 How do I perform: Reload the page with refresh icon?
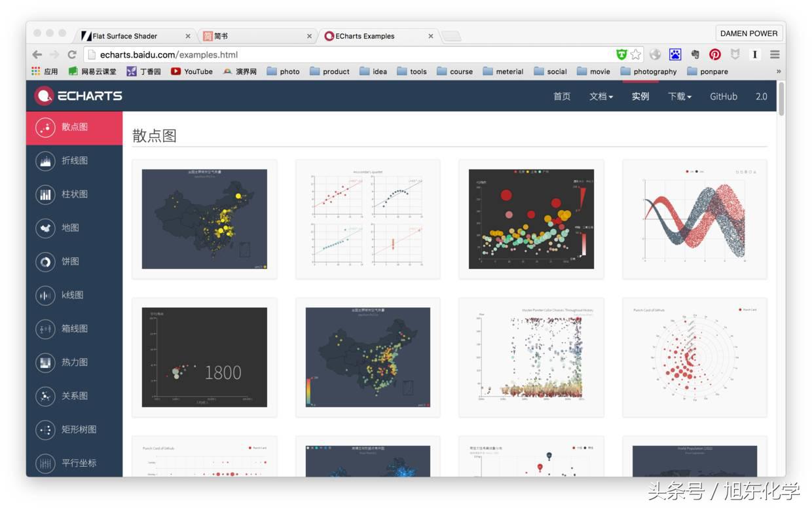click(71, 54)
